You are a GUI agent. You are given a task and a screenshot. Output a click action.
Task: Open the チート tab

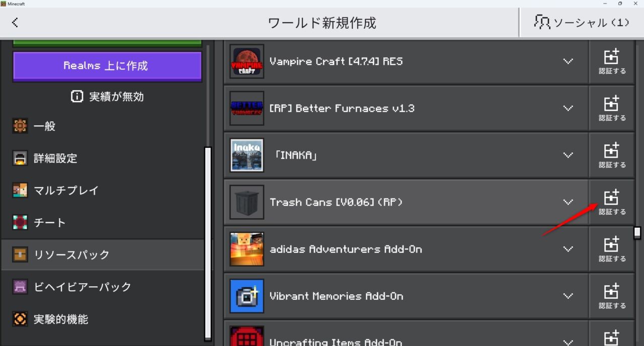pos(103,223)
